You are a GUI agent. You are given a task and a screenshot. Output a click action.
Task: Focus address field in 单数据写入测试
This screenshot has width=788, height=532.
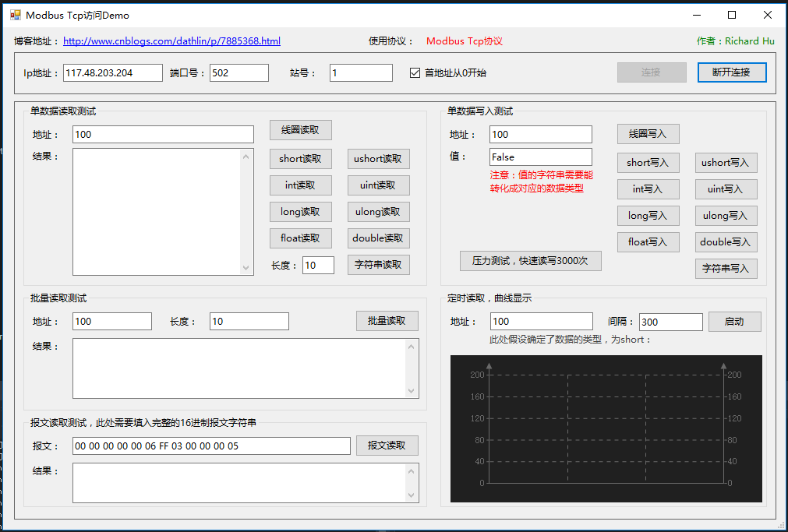(541, 134)
